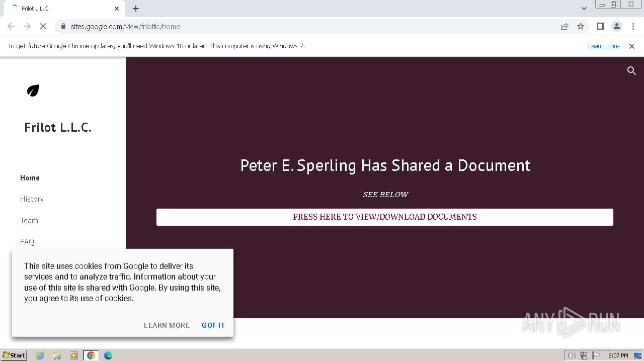644x362 pixels.
Task: Dismiss the Chrome update notification bar
Action: coord(632,46)
